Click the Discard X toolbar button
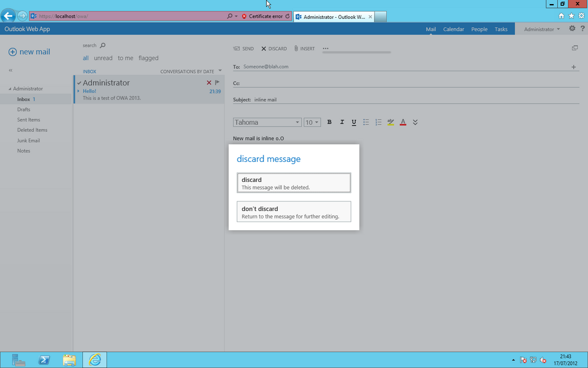The image size is (588, 368). [274, 48]
